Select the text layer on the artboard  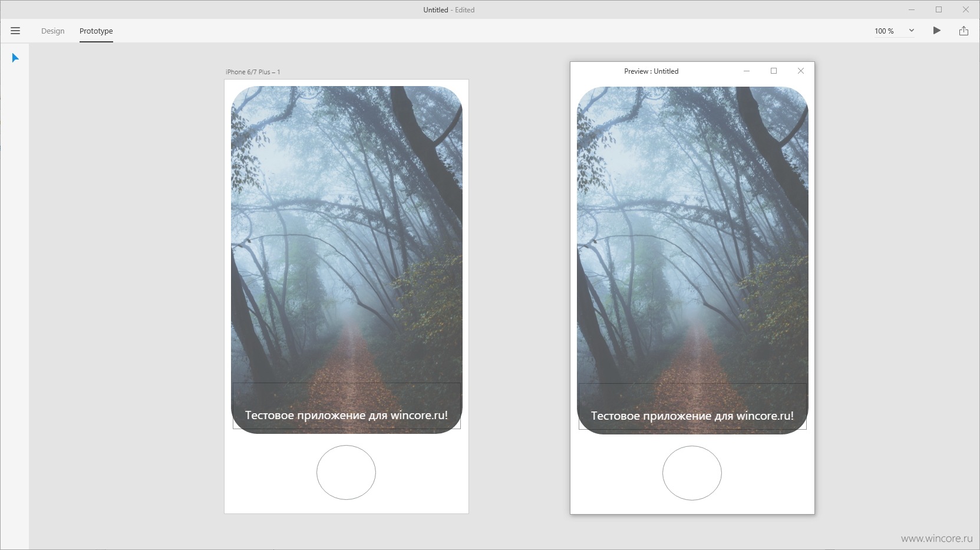[x=347, y=415]
